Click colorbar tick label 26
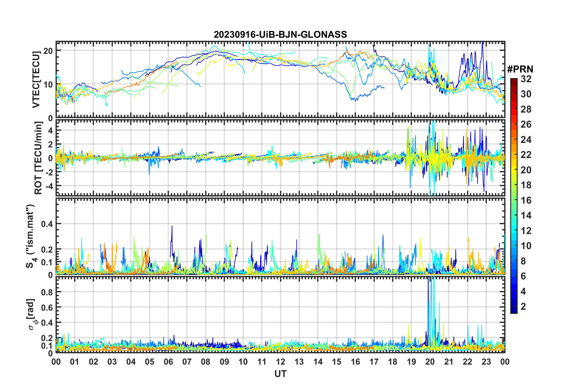 526,124
